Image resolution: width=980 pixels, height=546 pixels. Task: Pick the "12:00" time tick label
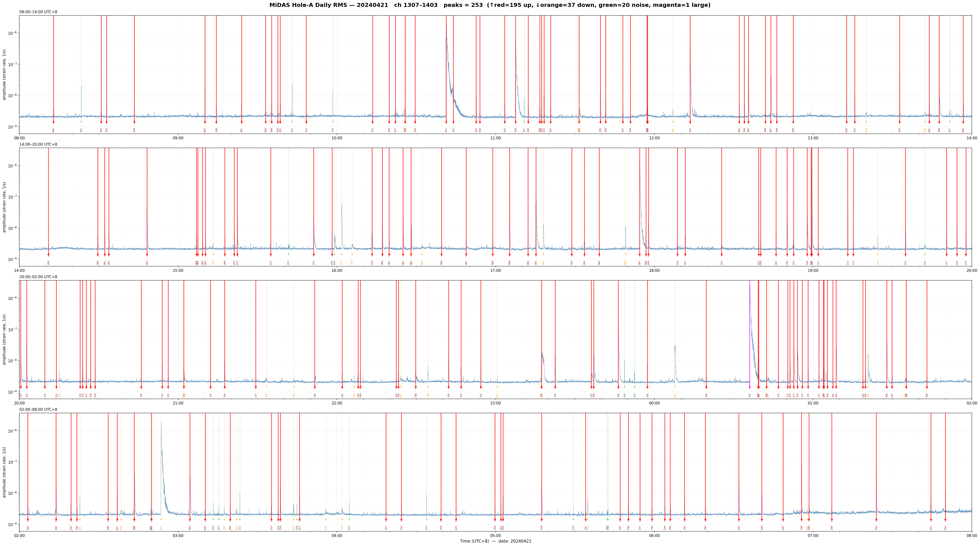654,138
